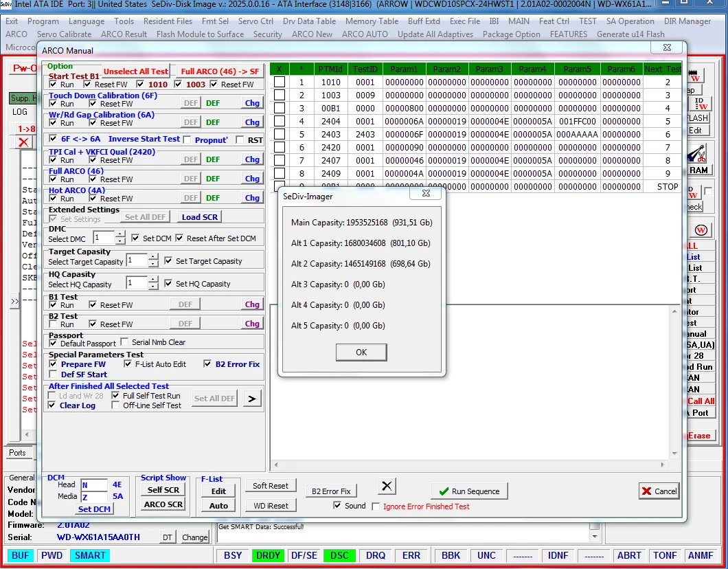Click Cancel in ARCO Manual
Viewport: 728px width, 569px height.
(x=659, y=491)
